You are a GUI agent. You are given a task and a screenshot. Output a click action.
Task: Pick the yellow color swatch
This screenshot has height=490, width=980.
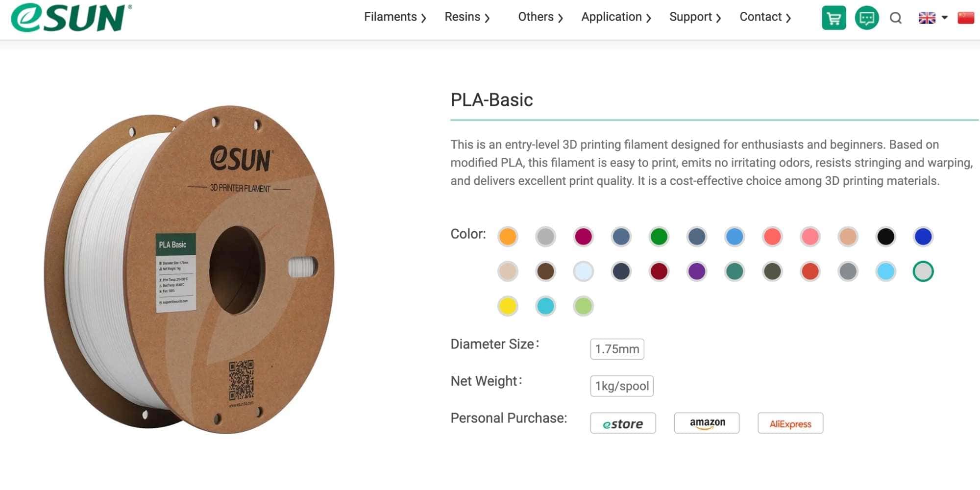(x=508, y=306)
